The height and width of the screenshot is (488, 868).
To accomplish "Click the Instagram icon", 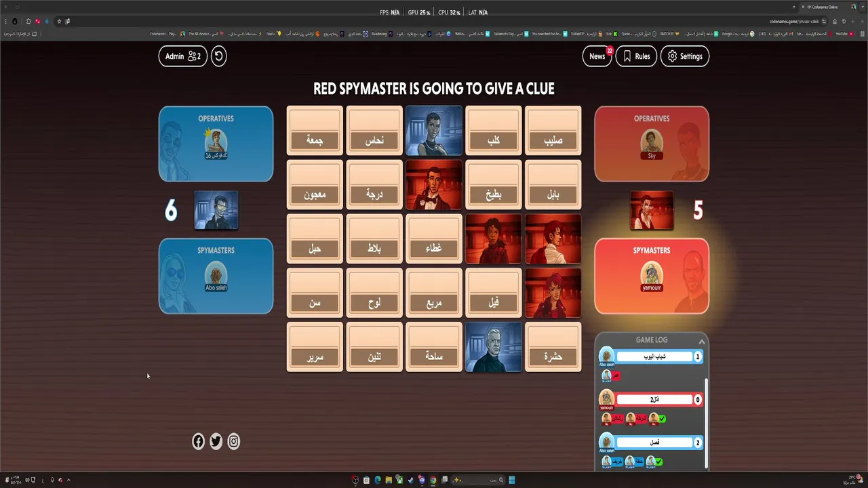I will coord(234,441).
